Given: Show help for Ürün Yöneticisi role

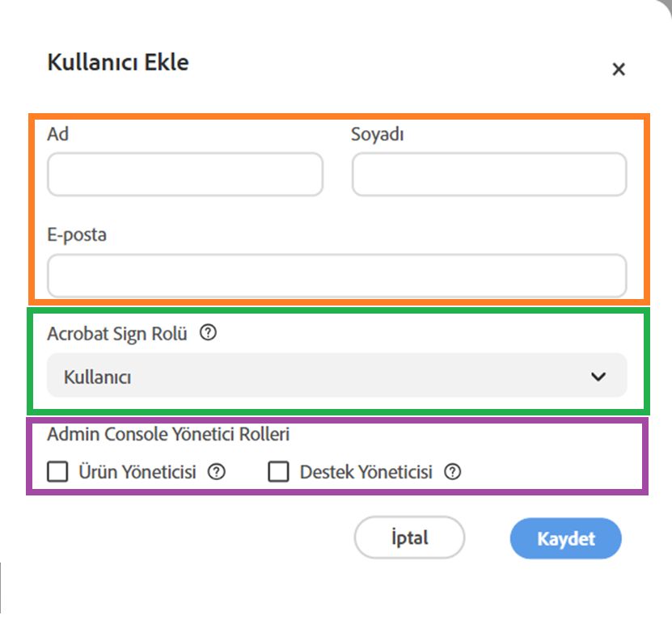Looking at the screenshot, I should click(216, 472).
